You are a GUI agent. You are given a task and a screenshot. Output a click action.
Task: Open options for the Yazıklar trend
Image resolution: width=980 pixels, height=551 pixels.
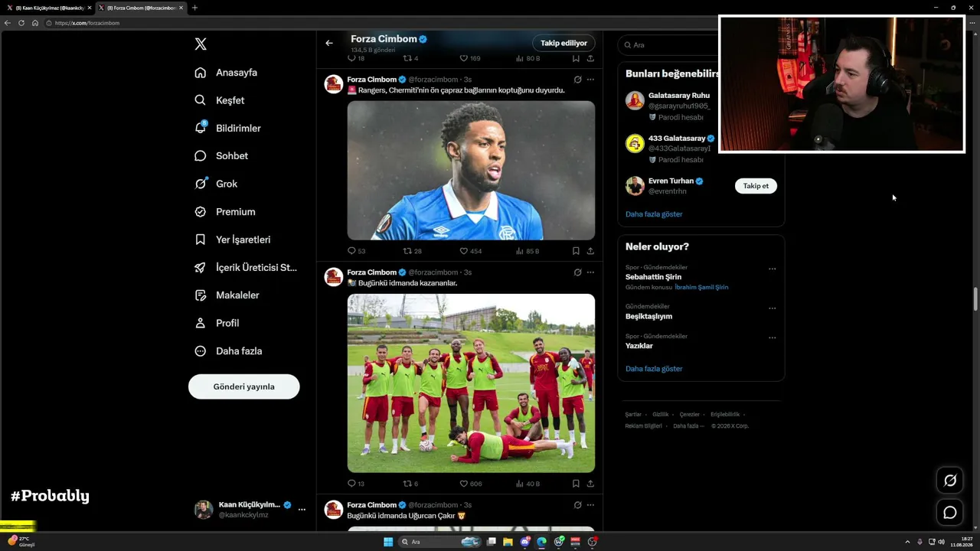pos(772,337)
